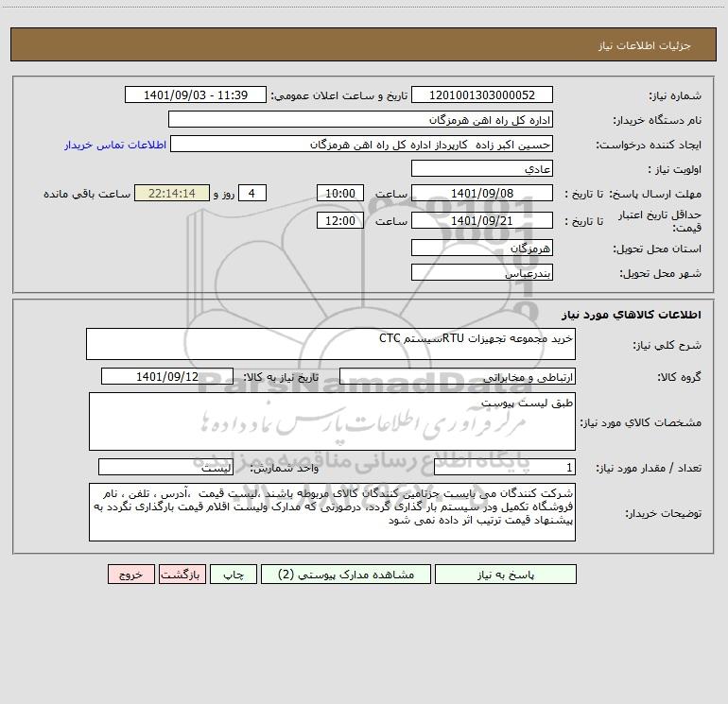Image resolution: width=728 pixels, height=704 pixels.
Task: Click the province field هرمزگان
Action: click(x=482, y=248)
